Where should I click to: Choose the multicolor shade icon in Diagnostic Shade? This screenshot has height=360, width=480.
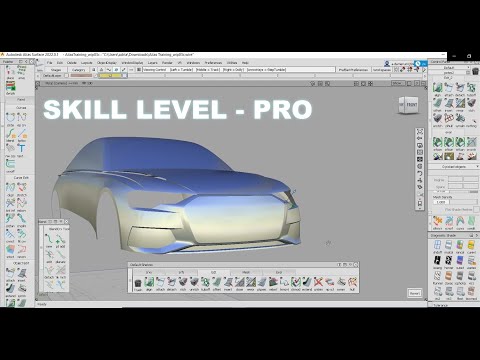(460, 245)
